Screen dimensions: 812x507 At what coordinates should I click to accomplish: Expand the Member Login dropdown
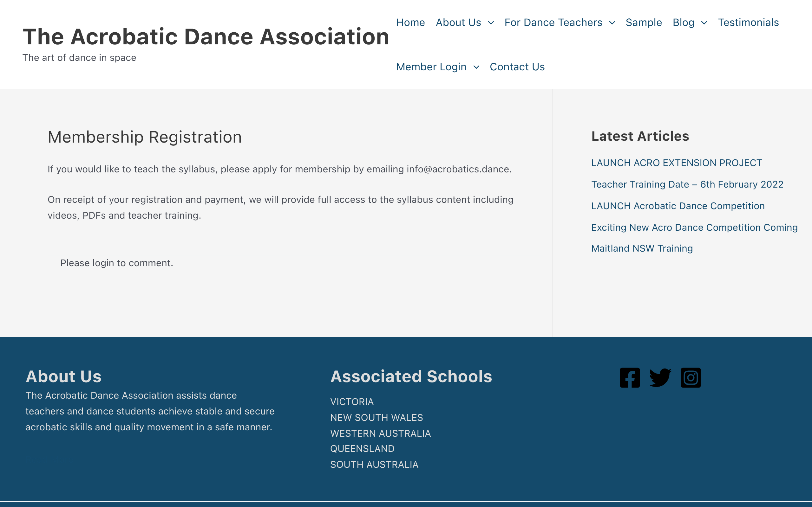coord(477,67)
